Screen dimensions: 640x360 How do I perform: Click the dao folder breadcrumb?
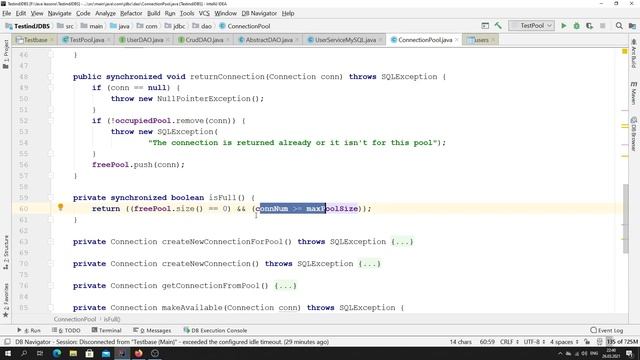202,26
